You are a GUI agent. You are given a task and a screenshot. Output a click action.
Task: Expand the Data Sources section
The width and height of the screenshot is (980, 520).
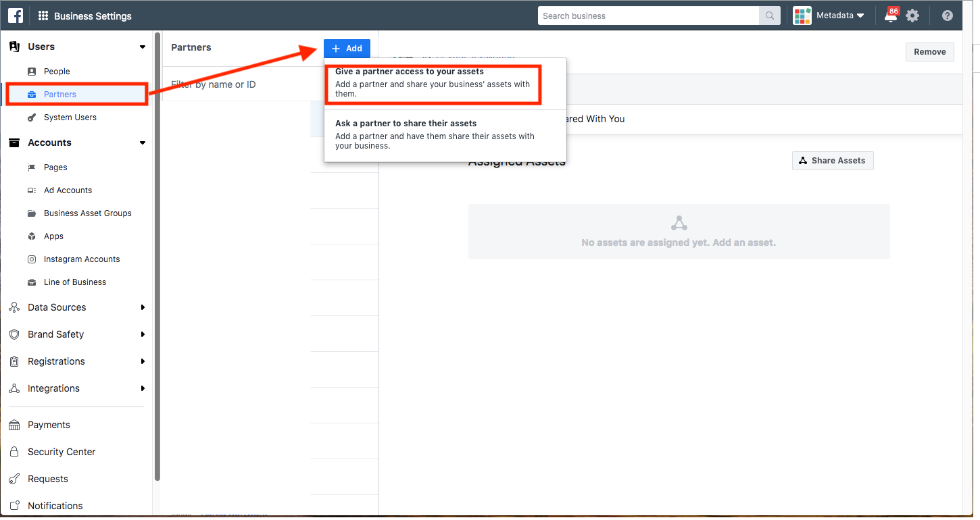pyautogui.click(x=143, y=307)
